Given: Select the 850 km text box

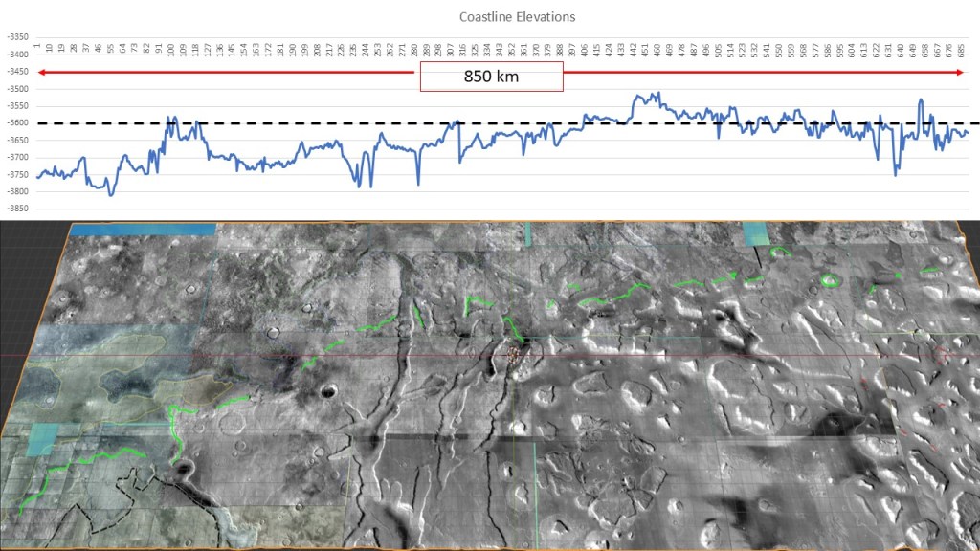Looking at the screenshot, I should [x=491, y=77].
